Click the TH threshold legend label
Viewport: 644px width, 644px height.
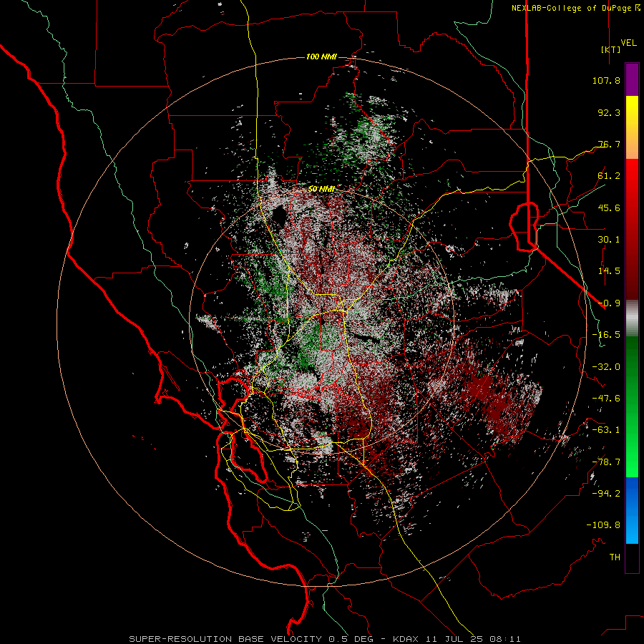(x=615, y=557)
